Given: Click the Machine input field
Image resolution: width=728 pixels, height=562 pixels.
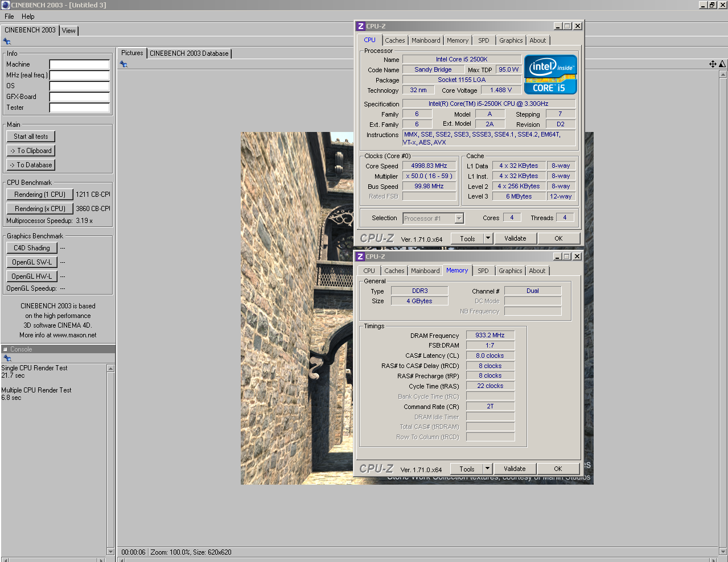Looking at the screenshot, I should (80, 64).
